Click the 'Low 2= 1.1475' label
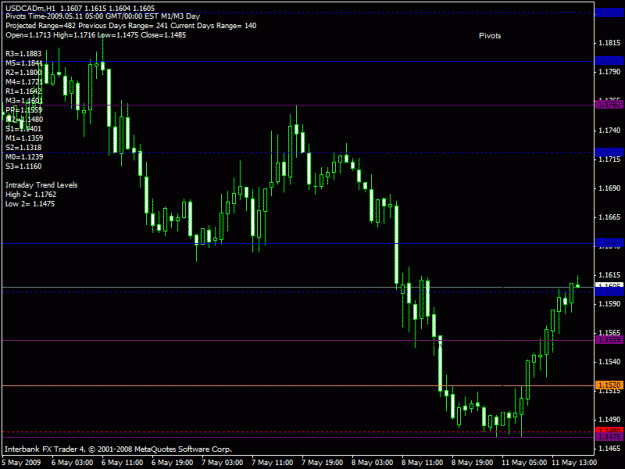The width and height of the screenshot is (625, 469). pyautogui.click(x=30, y=204)
